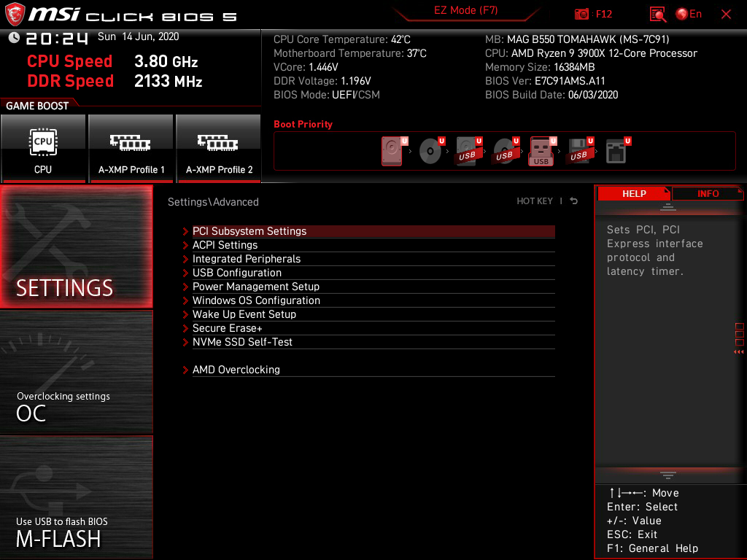This screenshot has height=560, width=747.
Task: Switch to the HELP tab
Action: click(634, 193)
